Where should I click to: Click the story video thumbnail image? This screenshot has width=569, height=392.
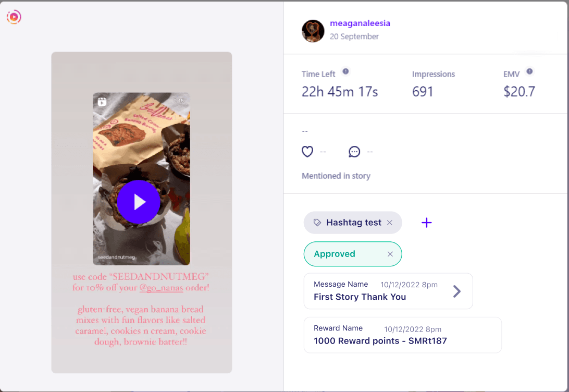click(142, 179)
